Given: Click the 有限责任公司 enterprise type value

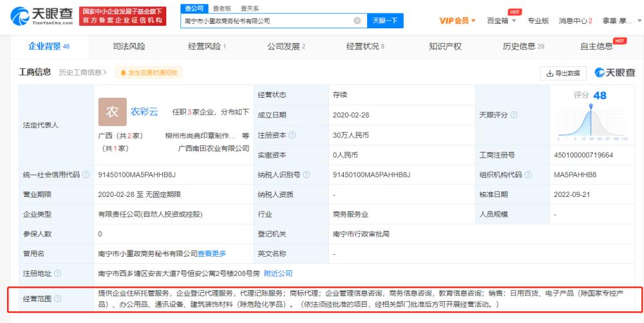Looking at the screenshot, I should pos(150,214).
